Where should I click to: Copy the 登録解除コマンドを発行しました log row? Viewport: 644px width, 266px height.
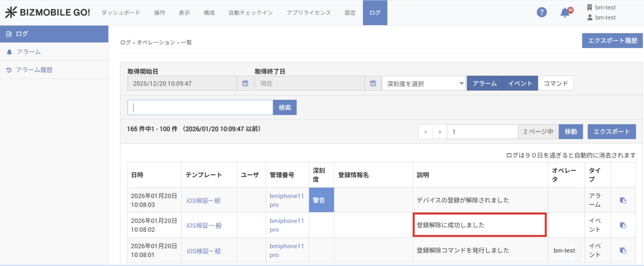pyautogui.click(x=623, y=250)
